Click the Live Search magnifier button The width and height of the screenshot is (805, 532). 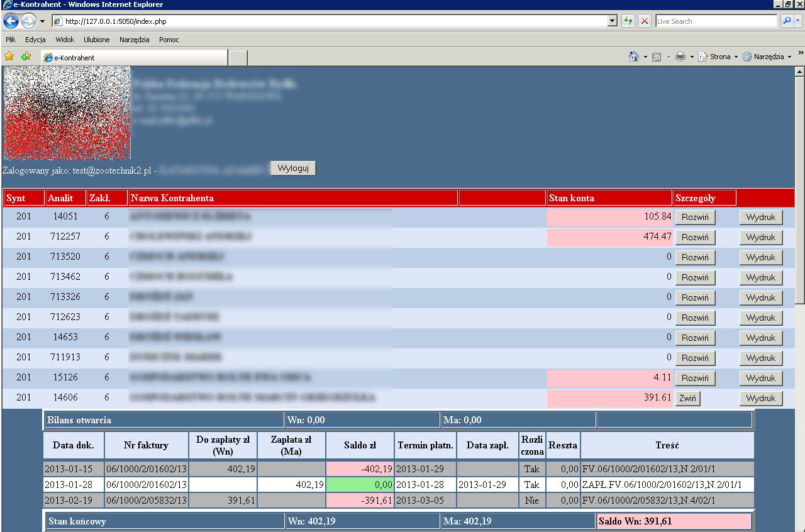tap(787, 21)
